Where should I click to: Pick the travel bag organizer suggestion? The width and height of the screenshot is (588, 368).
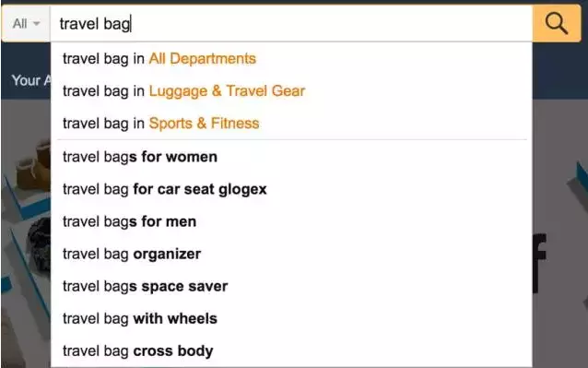click(x=291, y=254)
